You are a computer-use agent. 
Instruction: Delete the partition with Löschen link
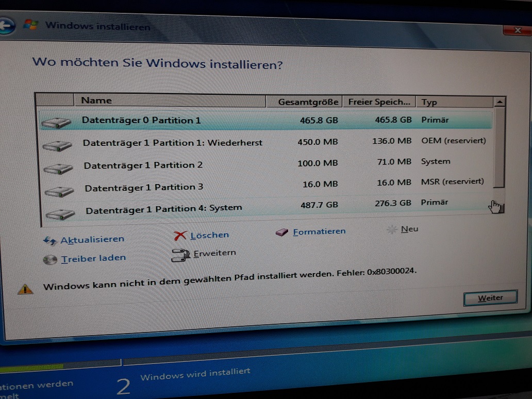pyautogui.click(x=209, y=235)
